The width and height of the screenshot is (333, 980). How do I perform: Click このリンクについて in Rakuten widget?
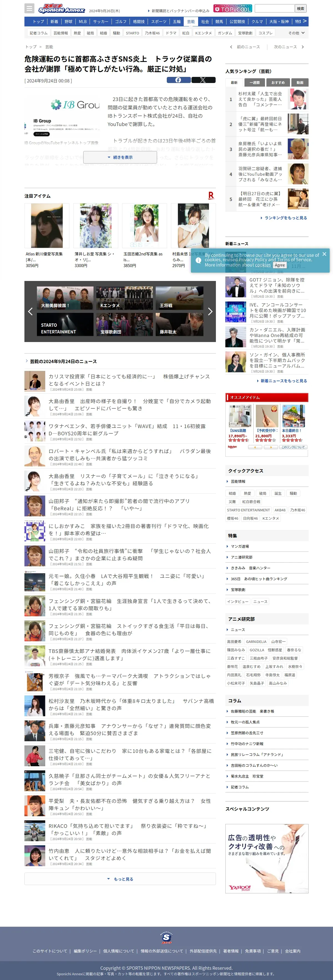tap(293, 447)
